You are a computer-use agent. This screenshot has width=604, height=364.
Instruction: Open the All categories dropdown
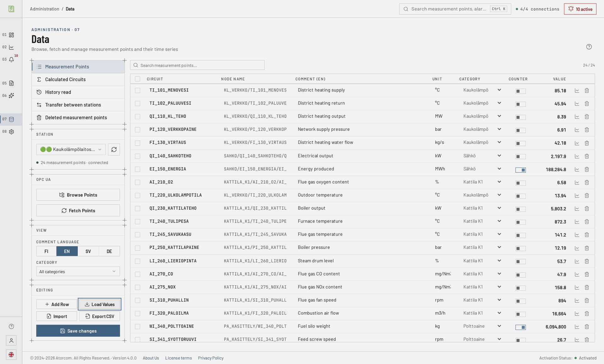78,272
